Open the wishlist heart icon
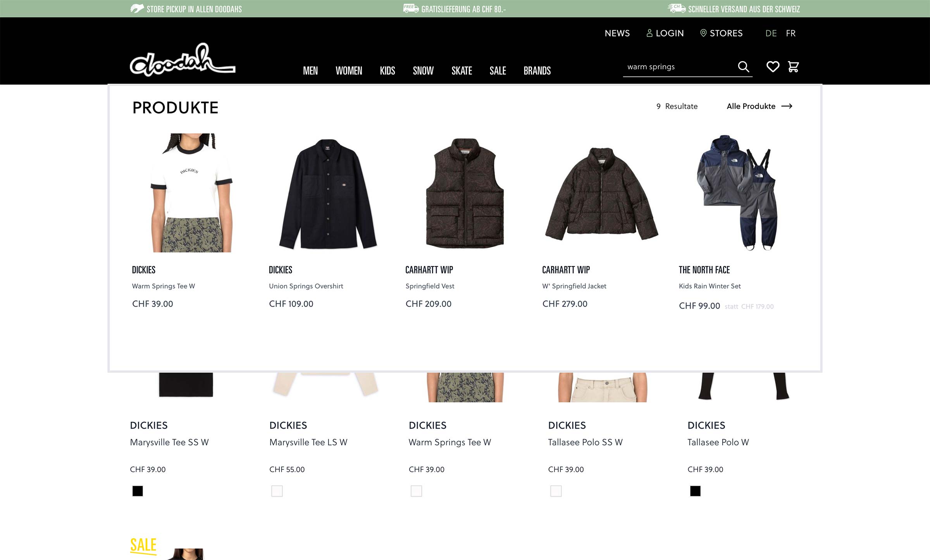This screenshot has height=560, width=930. [x=773, y=67]
